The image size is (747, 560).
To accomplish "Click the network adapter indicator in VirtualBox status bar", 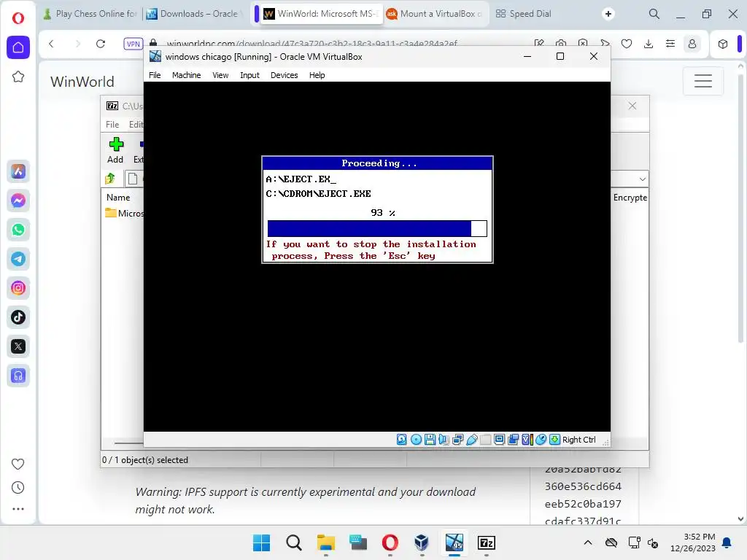I will coord(458,440).
